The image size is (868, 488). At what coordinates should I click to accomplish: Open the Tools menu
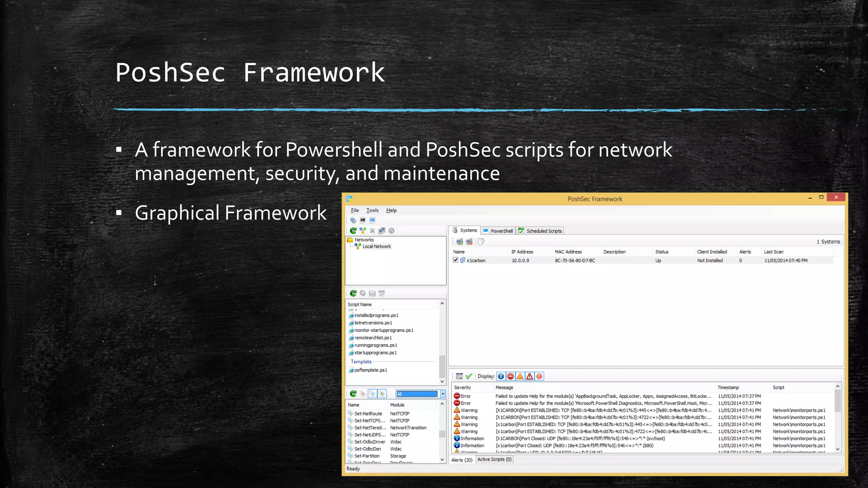coord(373,210)
